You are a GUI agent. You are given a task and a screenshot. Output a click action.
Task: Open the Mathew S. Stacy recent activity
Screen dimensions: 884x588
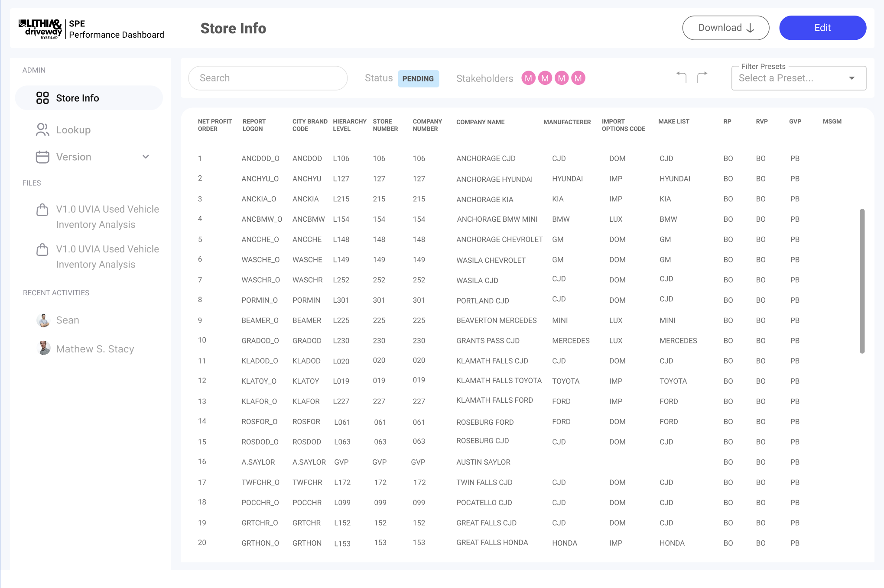tap(95, 349)
